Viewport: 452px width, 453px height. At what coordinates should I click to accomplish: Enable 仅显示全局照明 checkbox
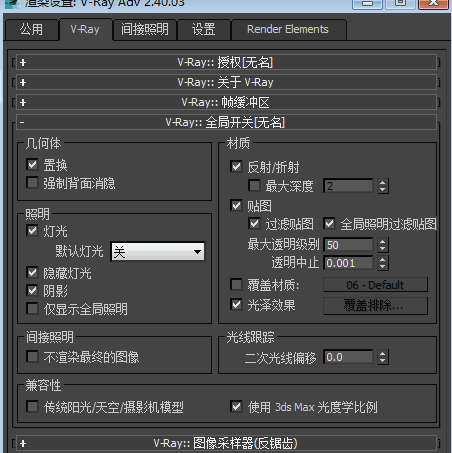[x=32, y=308]
